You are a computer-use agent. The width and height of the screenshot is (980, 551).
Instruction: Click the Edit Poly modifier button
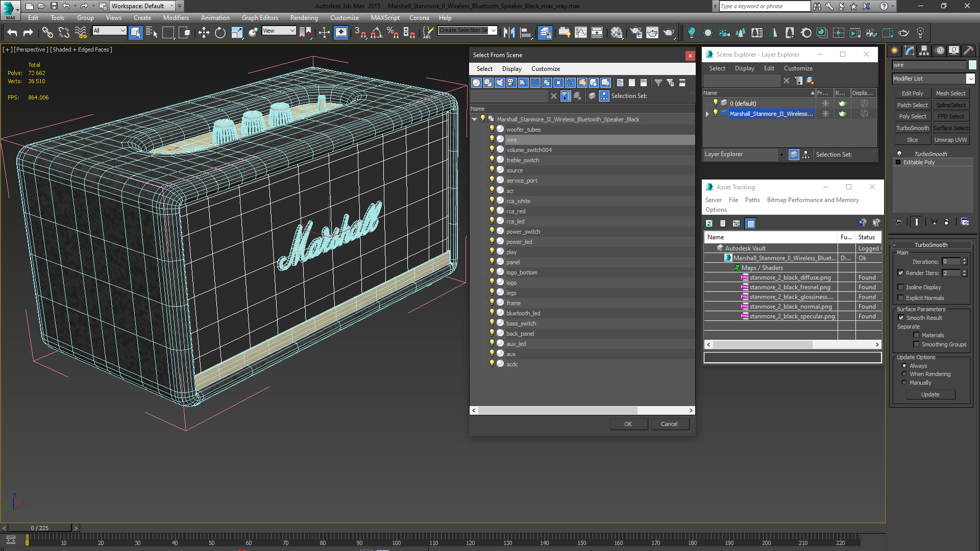coord(913,93)
